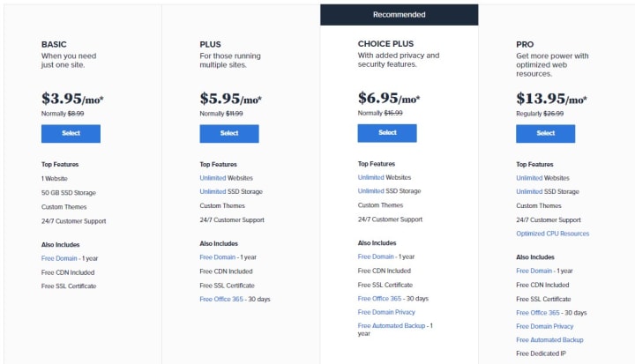Open Free Automated Backup in Choice Plus
Screen dimensions: 635x364
(x=392, y=325)
